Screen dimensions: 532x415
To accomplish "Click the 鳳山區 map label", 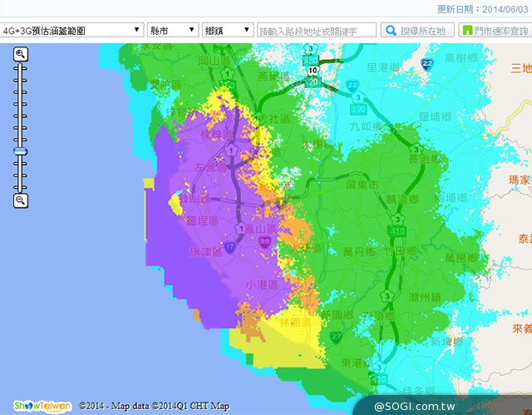I will tap(261, 229).
